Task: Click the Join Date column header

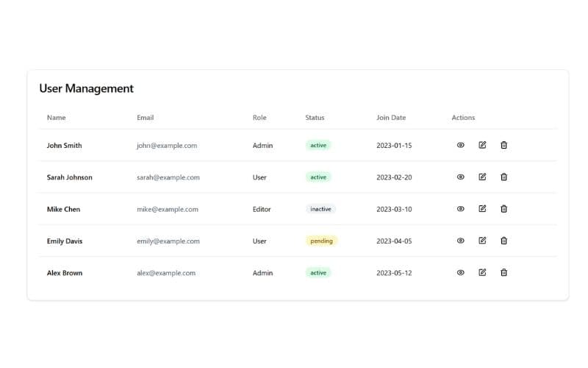Action: 391,118
